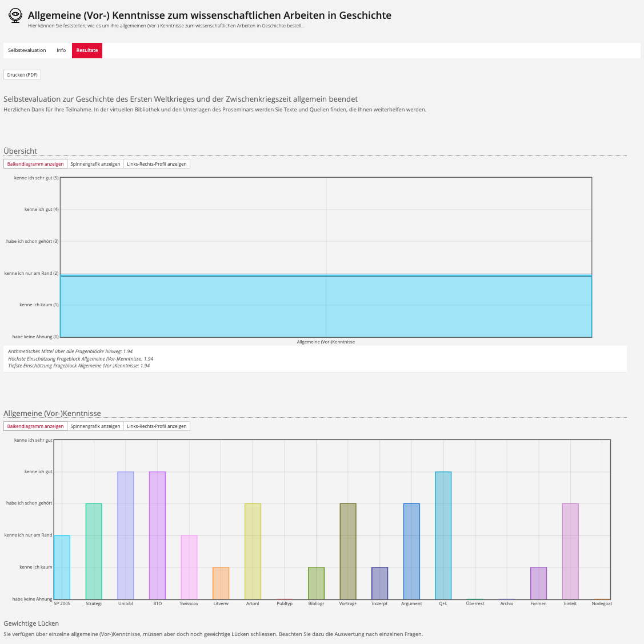Viewport: 644px width, 644px height.
Task: Click the cyan SP 2005 bar
Action: pos(62,567)
